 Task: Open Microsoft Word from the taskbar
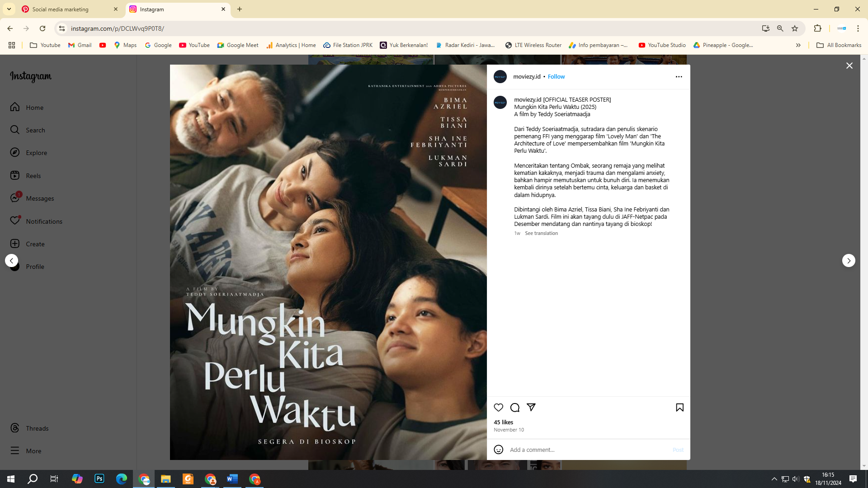coord(232,479)
